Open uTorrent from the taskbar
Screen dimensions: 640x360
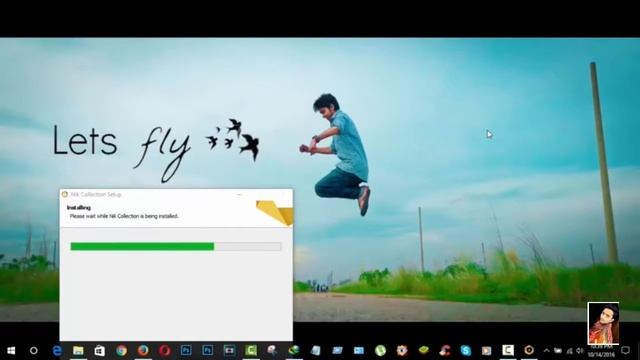(380, 351)
